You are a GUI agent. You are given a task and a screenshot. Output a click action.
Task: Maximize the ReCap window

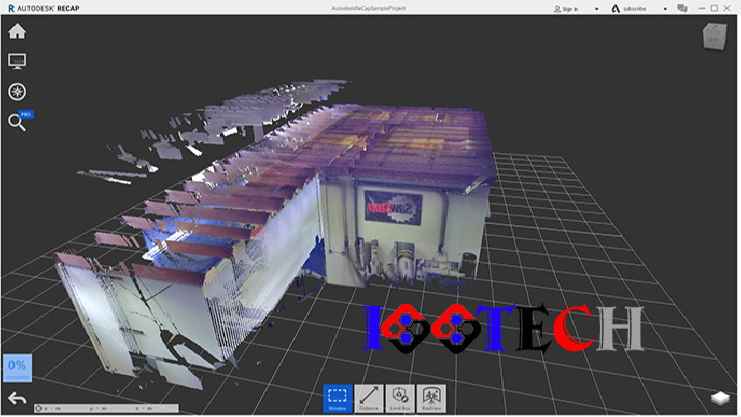(x=714, y=8)
